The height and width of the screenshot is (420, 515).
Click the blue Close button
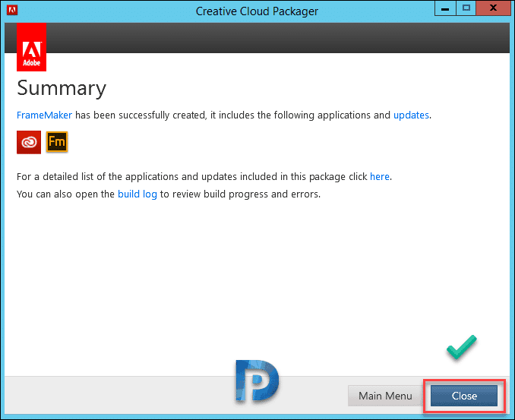[464, 396]
